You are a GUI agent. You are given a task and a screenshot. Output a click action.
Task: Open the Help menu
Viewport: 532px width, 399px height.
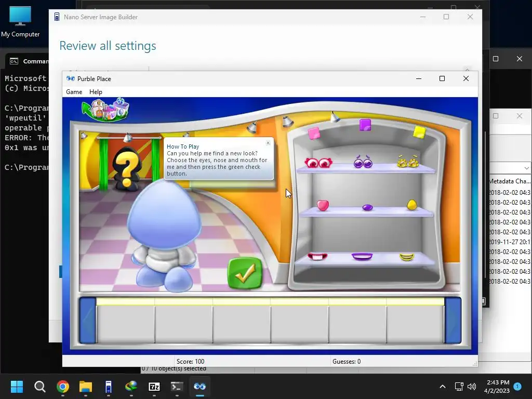coord(96,92)
